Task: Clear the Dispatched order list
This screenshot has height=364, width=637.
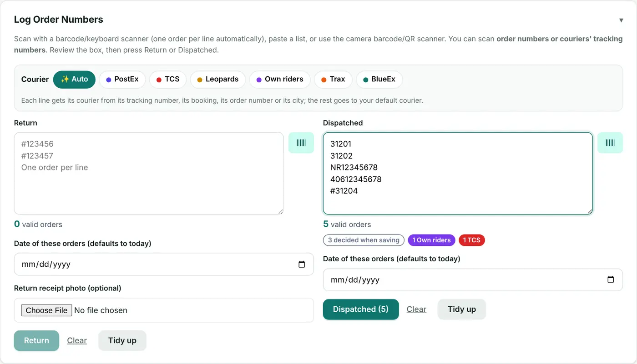Action: click(x=416, y=309)
